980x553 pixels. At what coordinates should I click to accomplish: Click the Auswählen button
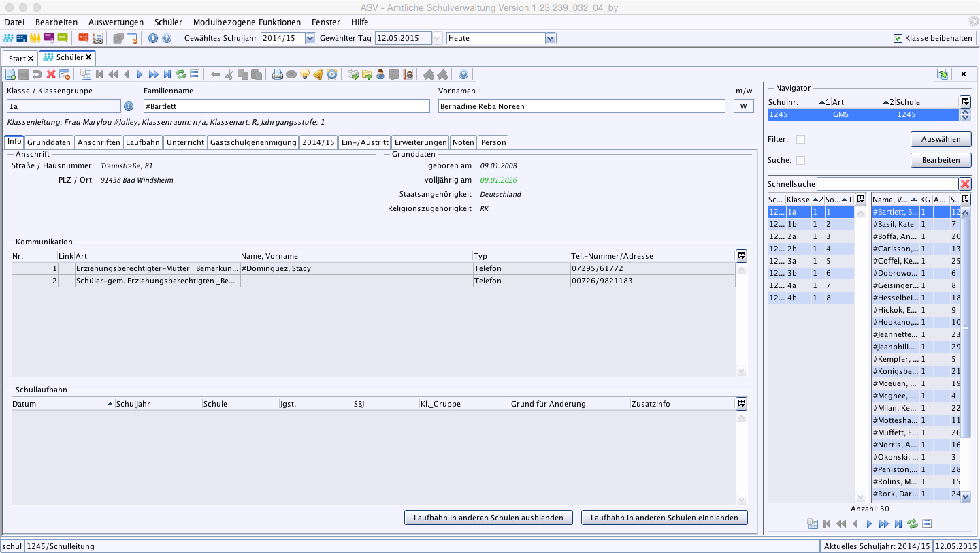pos(941,139)
